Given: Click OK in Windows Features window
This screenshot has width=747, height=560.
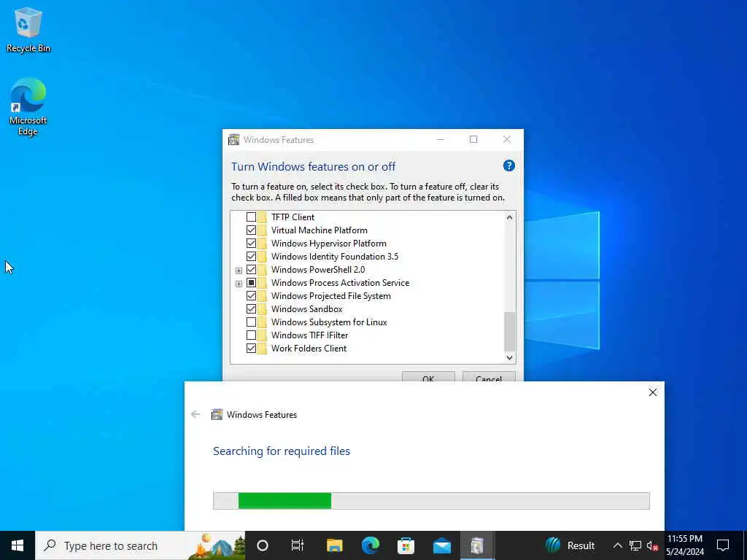Looking at the screenshot, I should coord(428,377).
